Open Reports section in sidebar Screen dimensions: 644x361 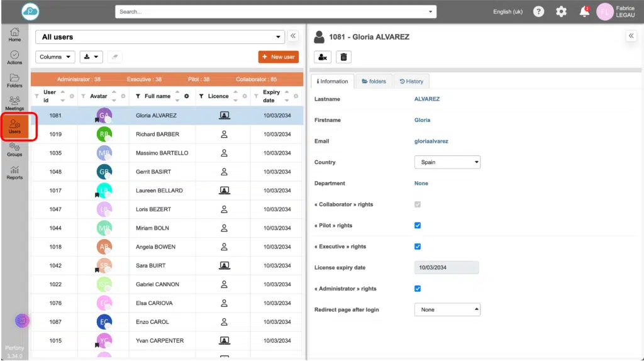coord(14,173)
